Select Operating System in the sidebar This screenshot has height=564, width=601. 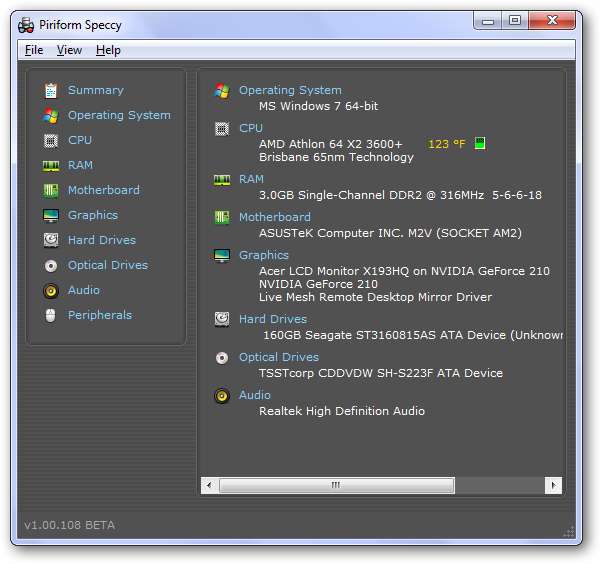coord(119,115)
